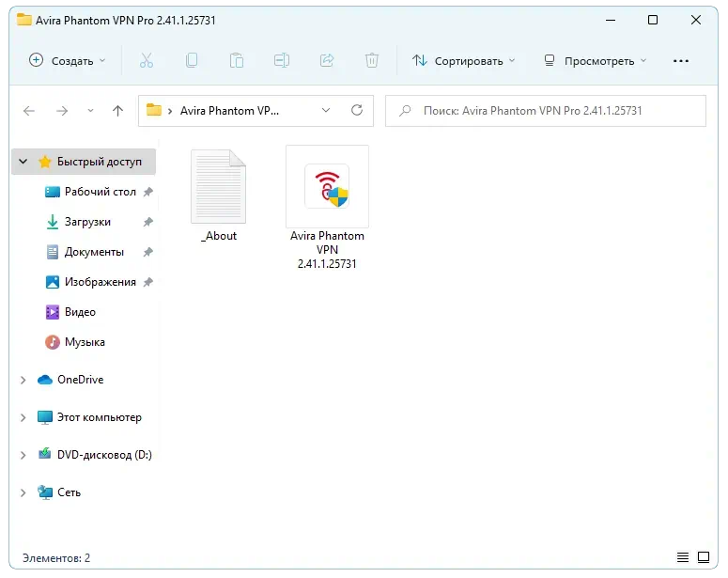This screenshot has width=728, height=578.
Task: Expand the OneDrive tree node
Action: click(23, 380)
